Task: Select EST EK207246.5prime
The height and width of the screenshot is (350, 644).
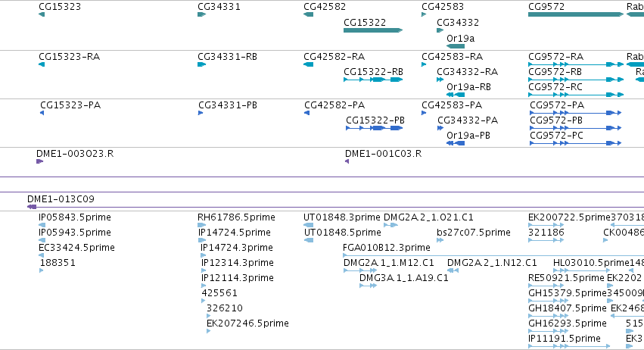Action: point(247,323)
